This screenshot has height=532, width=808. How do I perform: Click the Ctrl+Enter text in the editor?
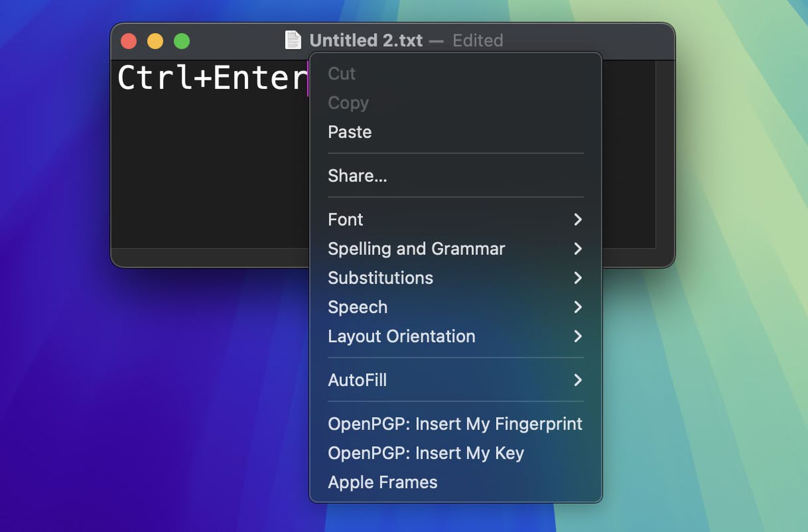coord(212,78)
